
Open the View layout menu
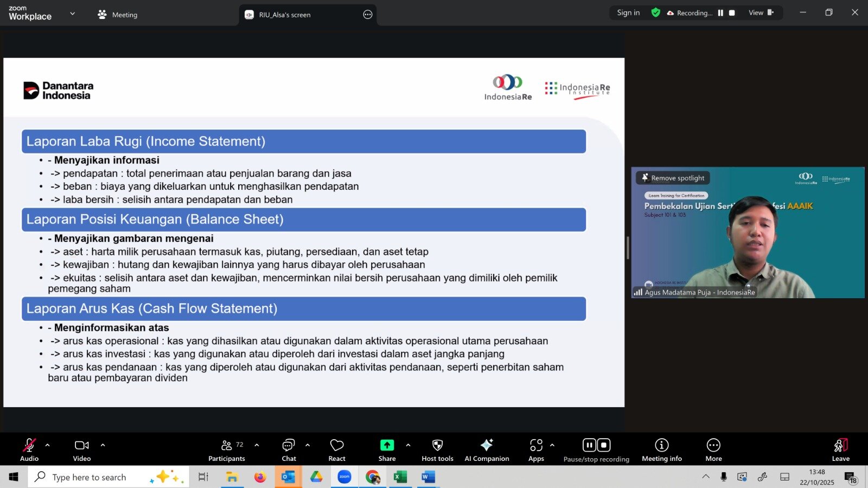point(761,13)
